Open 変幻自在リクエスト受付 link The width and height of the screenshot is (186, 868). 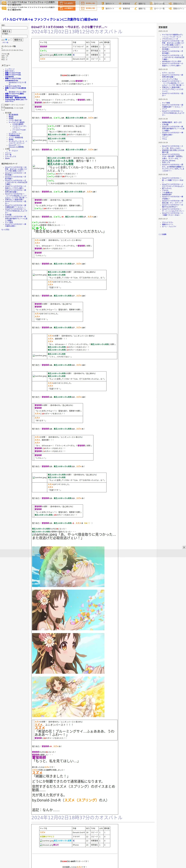pos(17,92)
